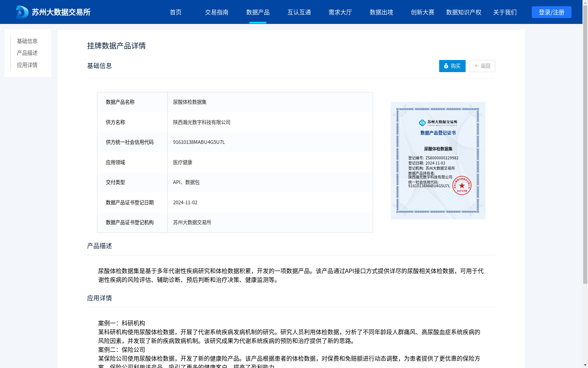Open the 互认互通 nav item

pos(299,12)
